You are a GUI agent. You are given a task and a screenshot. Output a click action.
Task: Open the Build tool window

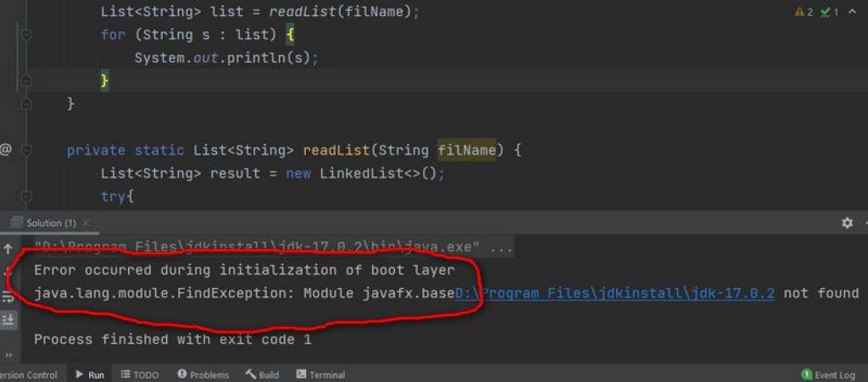[x=263, y=374]
